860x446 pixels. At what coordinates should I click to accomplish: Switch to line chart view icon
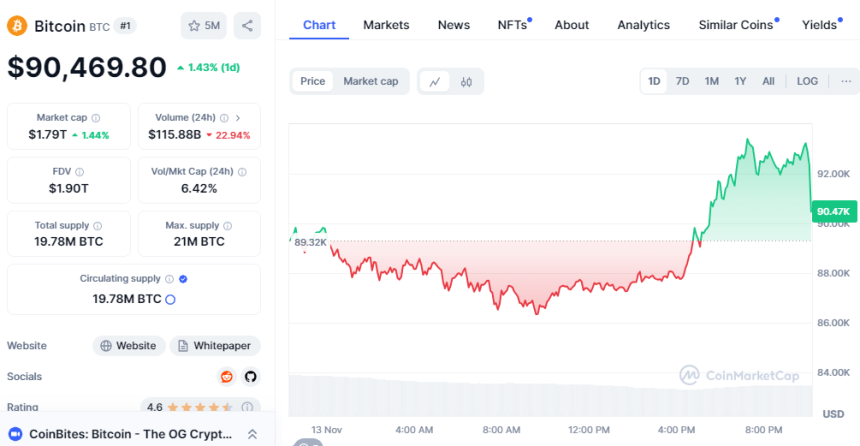pos(434,82)
